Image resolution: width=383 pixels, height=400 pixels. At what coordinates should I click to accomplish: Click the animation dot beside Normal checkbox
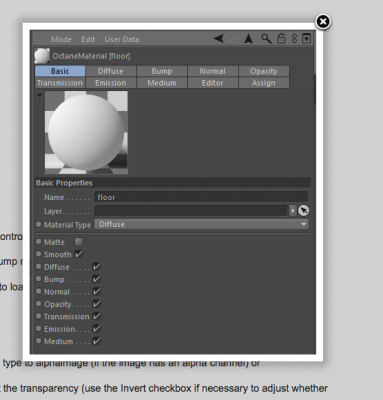[39, 291]
